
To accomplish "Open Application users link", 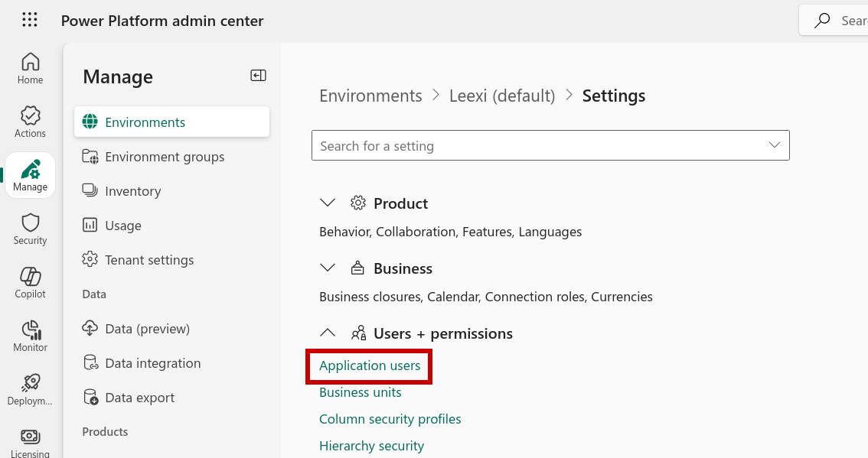I will (x=370, y=365).
